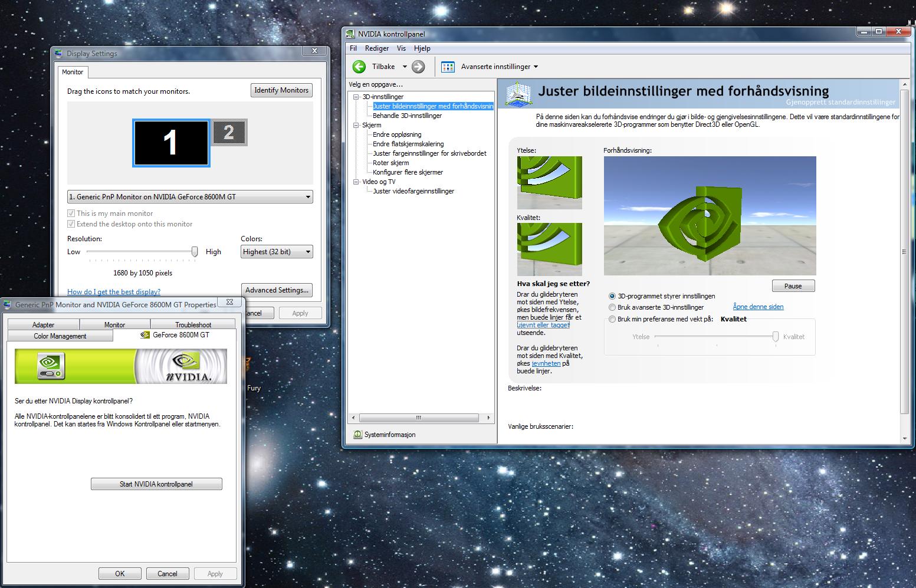Click the 3D NVIDIA logo preview
Viewport: 916px width, 588px height.
(710, 215)
